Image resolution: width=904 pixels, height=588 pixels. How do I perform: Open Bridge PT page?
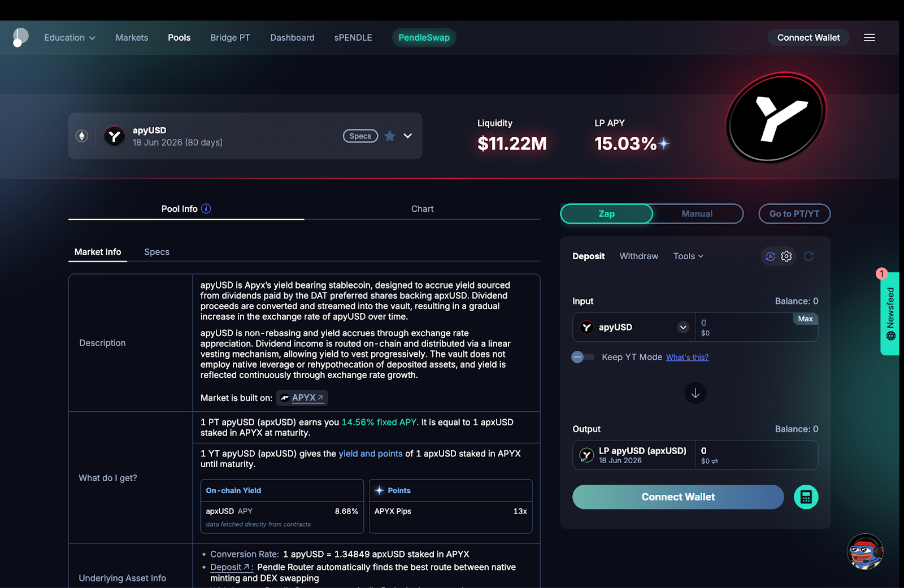click(x=230, y=37)
